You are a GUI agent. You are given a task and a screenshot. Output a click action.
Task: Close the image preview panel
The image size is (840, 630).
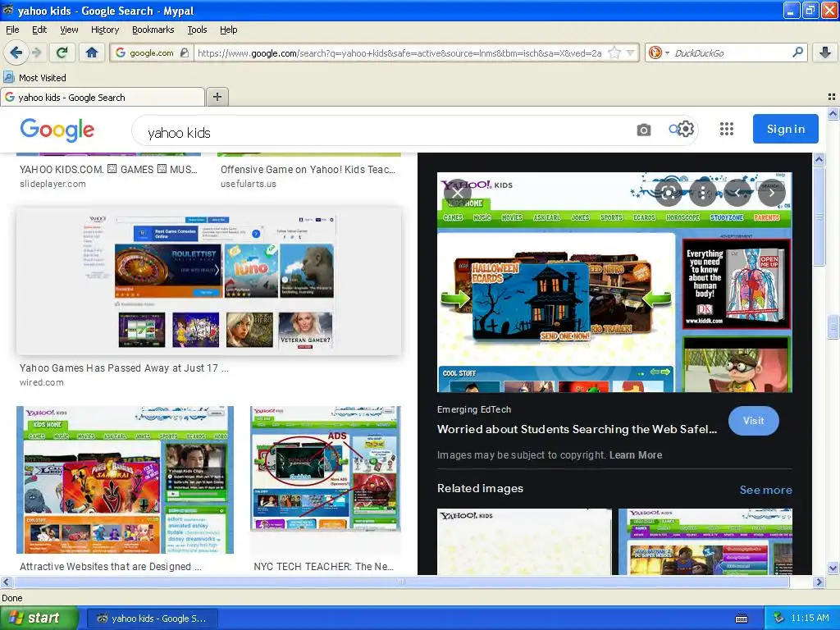tap(457, 193)
